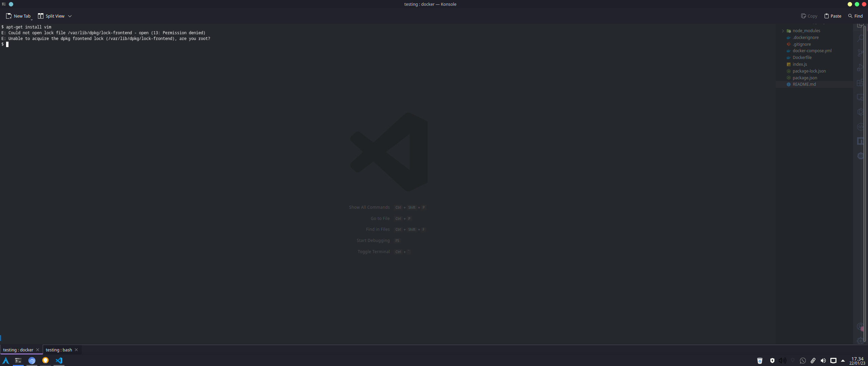Screen dimensions: 868x366
Task: Click the WhatsApp system tray icon
Action: [803, 361]
